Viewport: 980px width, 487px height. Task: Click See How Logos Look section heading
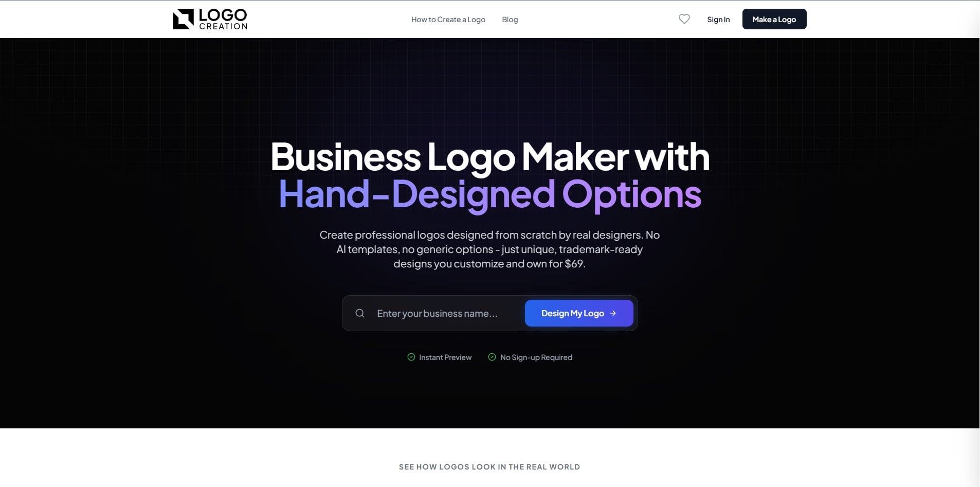coord(489,467)
